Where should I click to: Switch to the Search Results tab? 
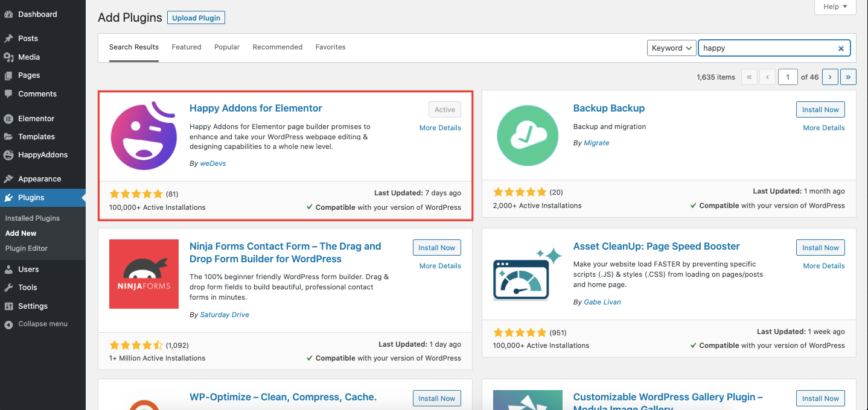coord(134,47)
